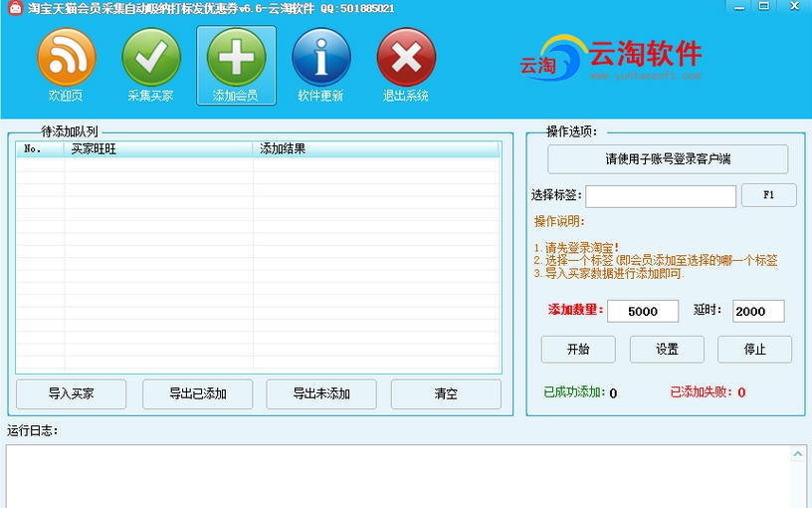Image resolution: width=812 pixels, height=508 pixels.
Task: Click the app icon in title bar
Action: (15, 8)
